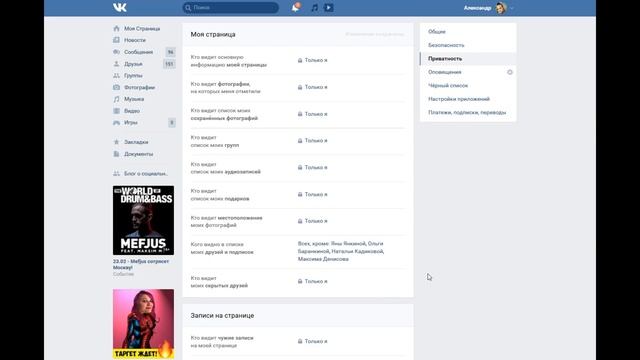Open Группы groups icon in sidebar
Viewport: 640px width, 360px height.
tap(116, 76)
